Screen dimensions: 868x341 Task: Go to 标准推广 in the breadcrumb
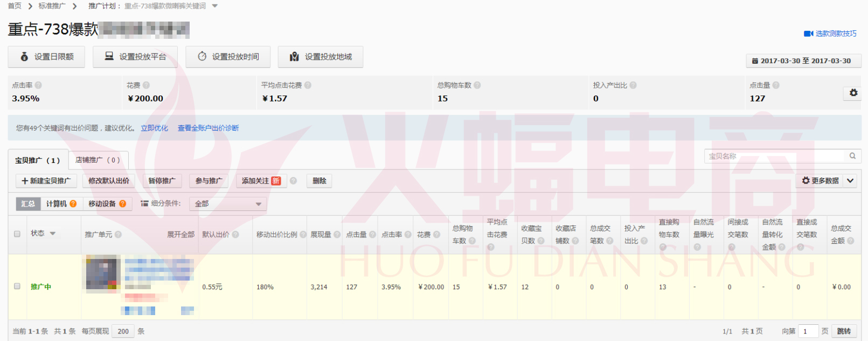[x=52, y=6]
